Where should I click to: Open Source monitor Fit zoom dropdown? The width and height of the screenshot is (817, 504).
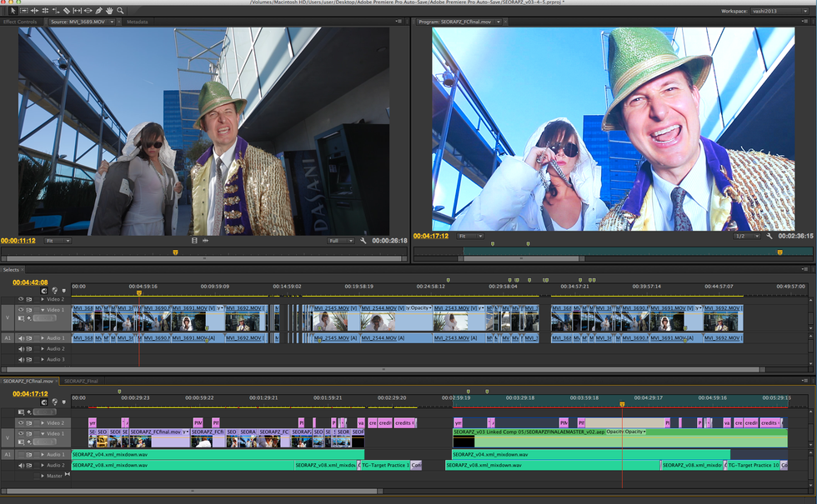[58, 241]
